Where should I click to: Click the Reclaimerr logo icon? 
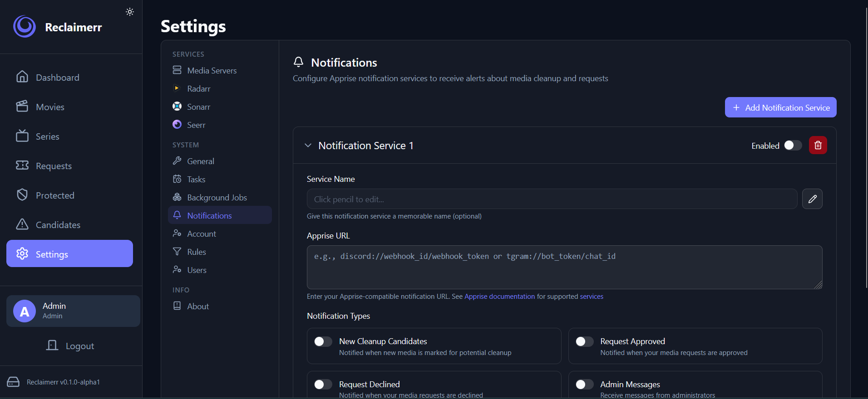(x=25, y=27)
